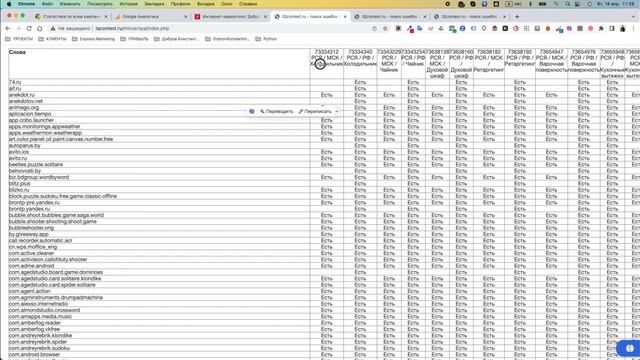Open the 'DobrovKonstantin...' bookmarks folder

(x=227, y=39)
